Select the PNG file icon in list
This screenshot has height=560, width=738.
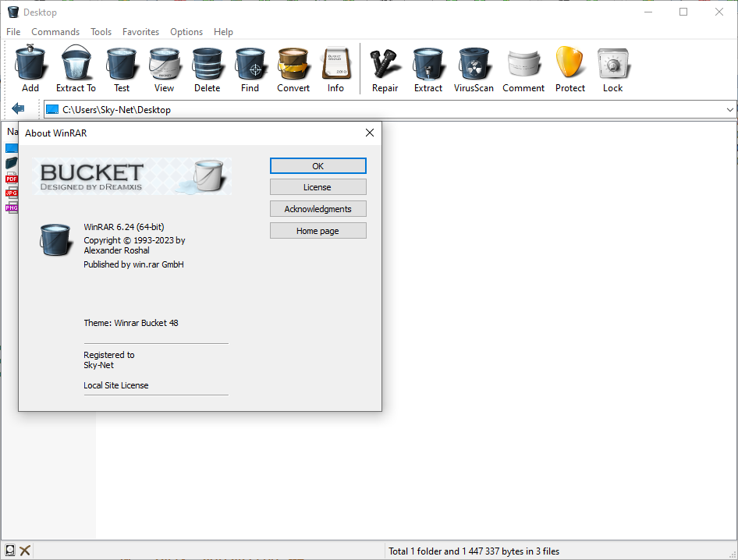[12, 207]
